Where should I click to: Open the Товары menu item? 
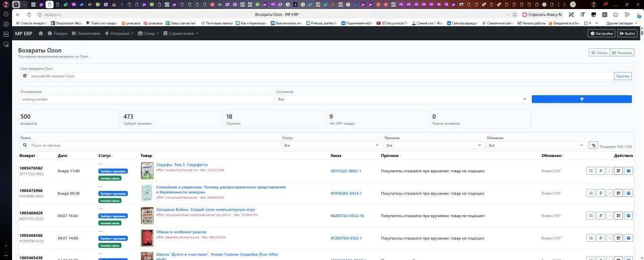pyautogui.click(x=57, y=34)
